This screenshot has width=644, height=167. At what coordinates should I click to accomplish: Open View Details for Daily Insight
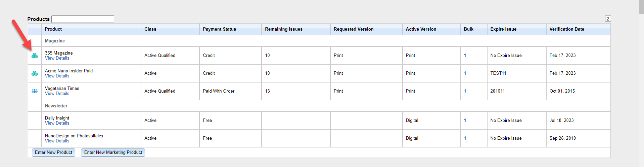pyautogui.click(x=57, y=123)
